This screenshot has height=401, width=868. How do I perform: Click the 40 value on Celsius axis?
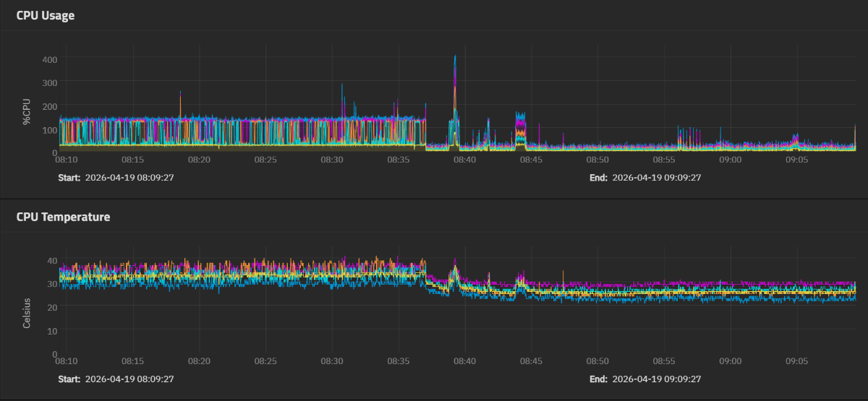[x=52, y=260]
